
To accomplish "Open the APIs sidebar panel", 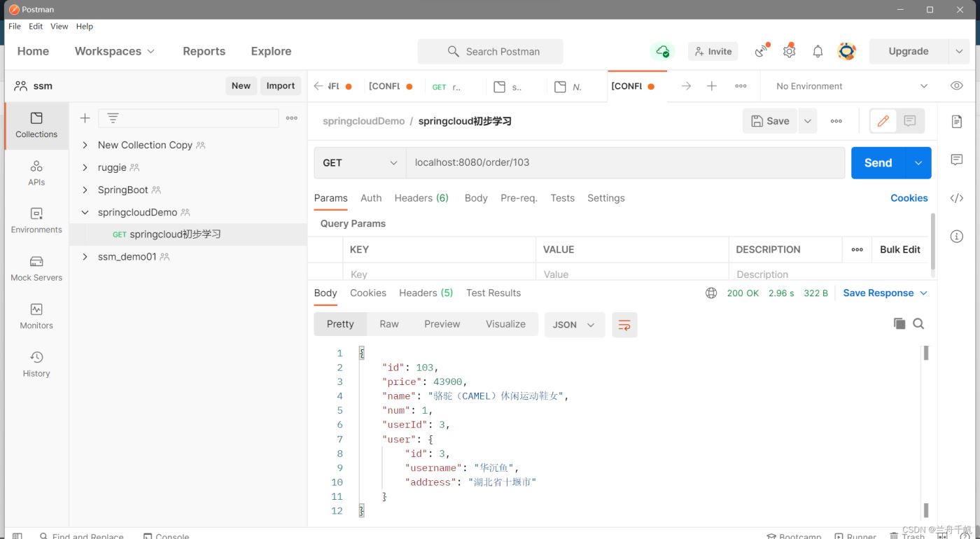I will coord(36,174).
